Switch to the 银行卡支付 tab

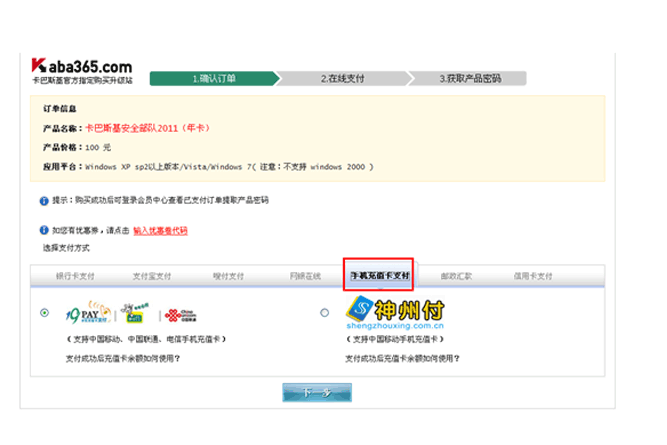point(75,276)
